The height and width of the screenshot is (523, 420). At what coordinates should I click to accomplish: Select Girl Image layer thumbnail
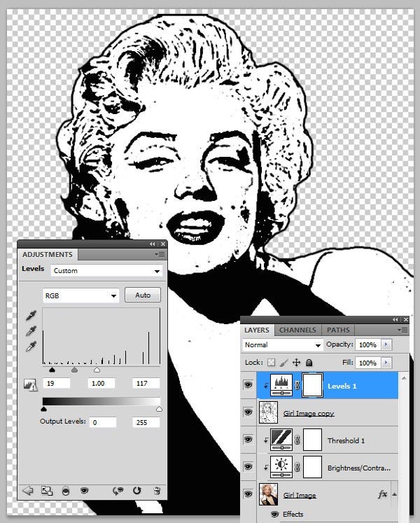click(268, 494)
